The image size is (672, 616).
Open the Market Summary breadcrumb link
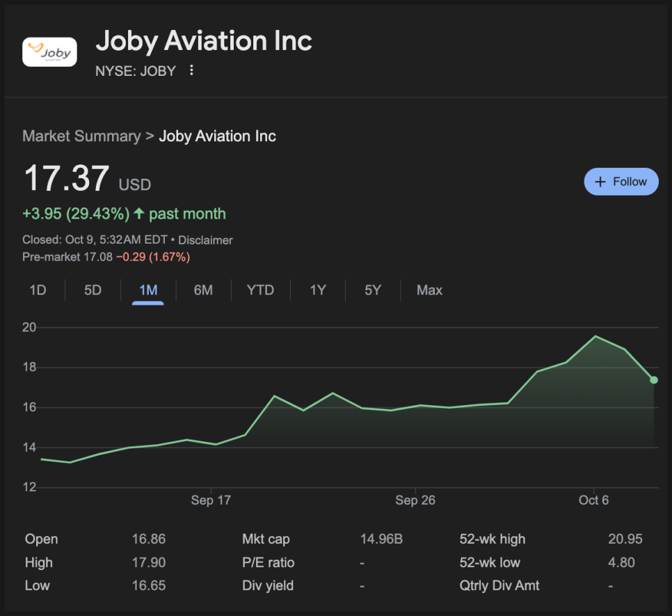point(81,136)
